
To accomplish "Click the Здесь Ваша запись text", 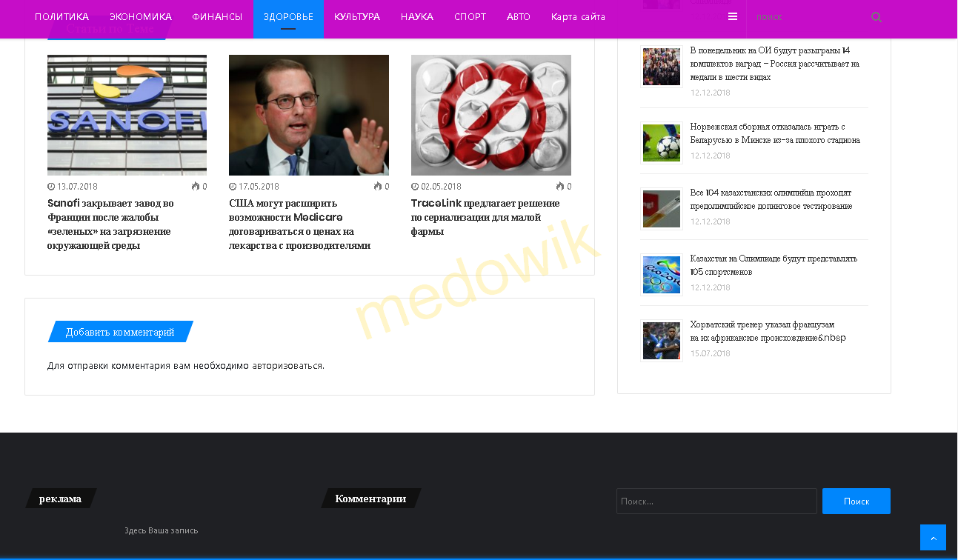I will click(x=162, y=530).
